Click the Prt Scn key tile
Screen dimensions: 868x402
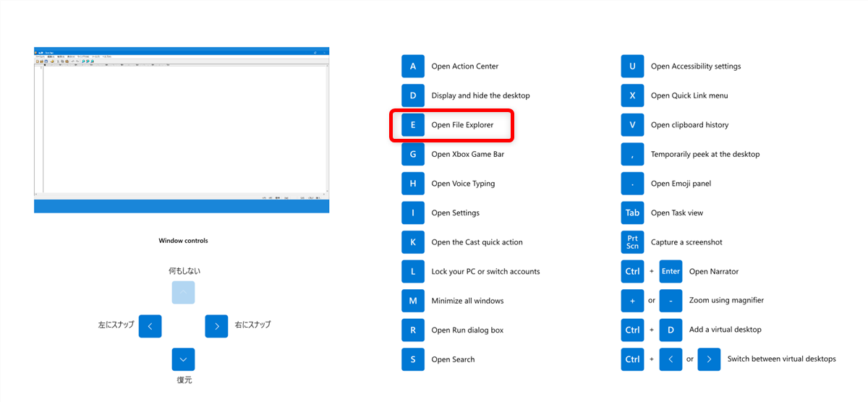point(632,242)
